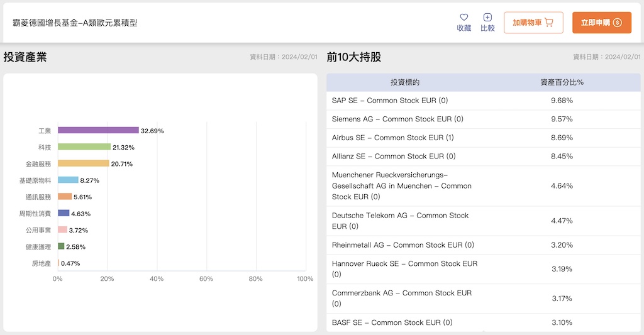Click the 資產百分比% column header

click(x=562, y=82)
